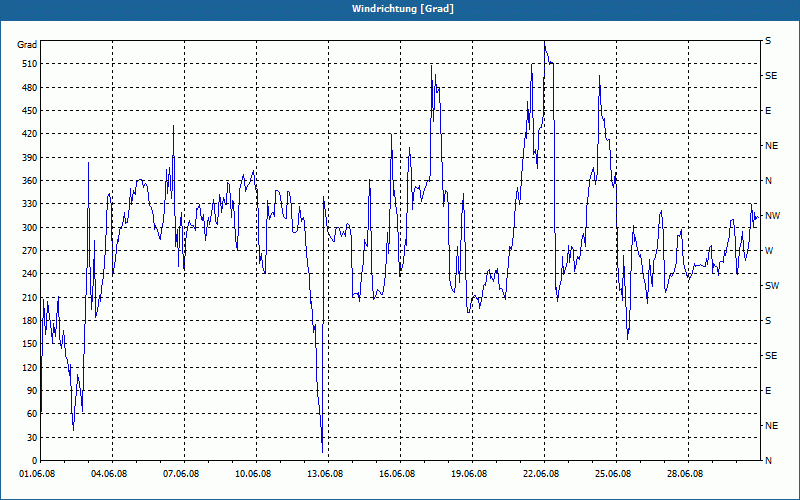Click the date label 04.06.08
The width and height of the screenshot is (800, 500).
click(x=109, y=474)
